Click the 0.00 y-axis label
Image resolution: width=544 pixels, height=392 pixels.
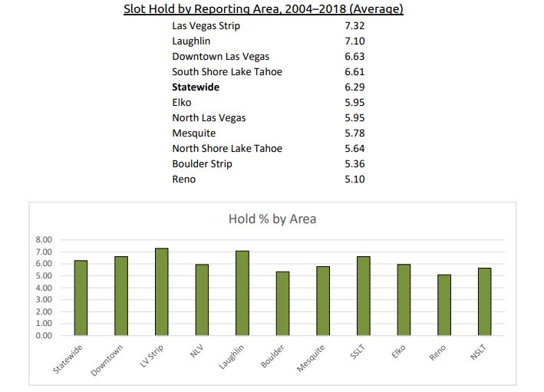point(44,335)
